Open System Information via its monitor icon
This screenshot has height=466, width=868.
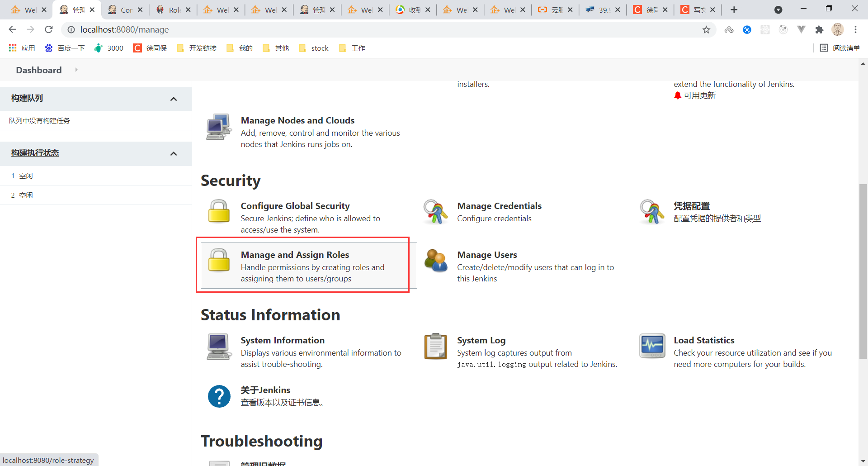point(218,347)
